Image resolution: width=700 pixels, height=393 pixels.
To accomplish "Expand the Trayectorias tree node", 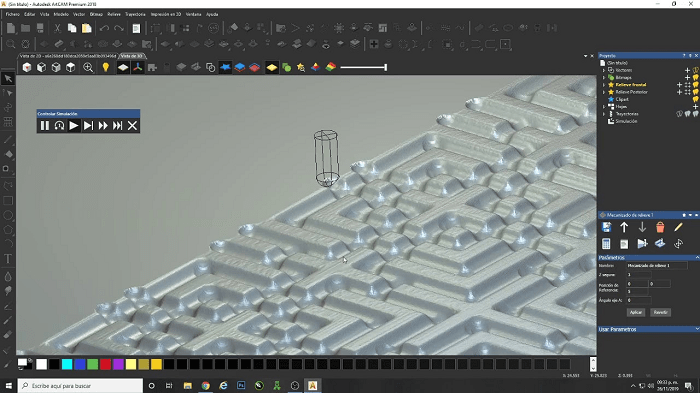I will click(x=604, y=114).
